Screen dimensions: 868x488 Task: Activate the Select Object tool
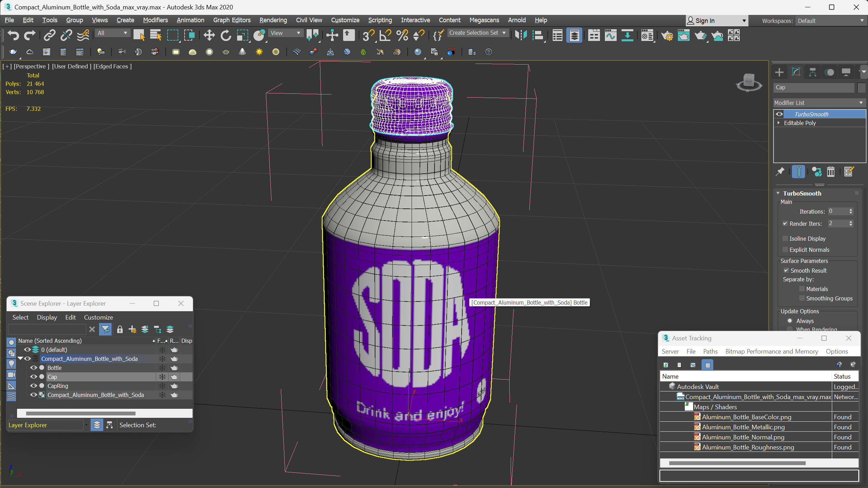(139, 35)
